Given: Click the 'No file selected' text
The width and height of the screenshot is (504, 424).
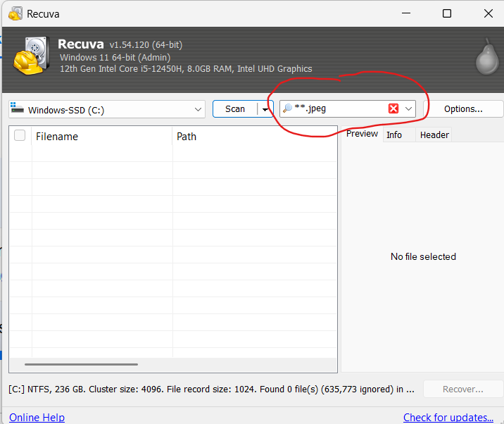Looking at the screenshot, I should pos(423,256).
